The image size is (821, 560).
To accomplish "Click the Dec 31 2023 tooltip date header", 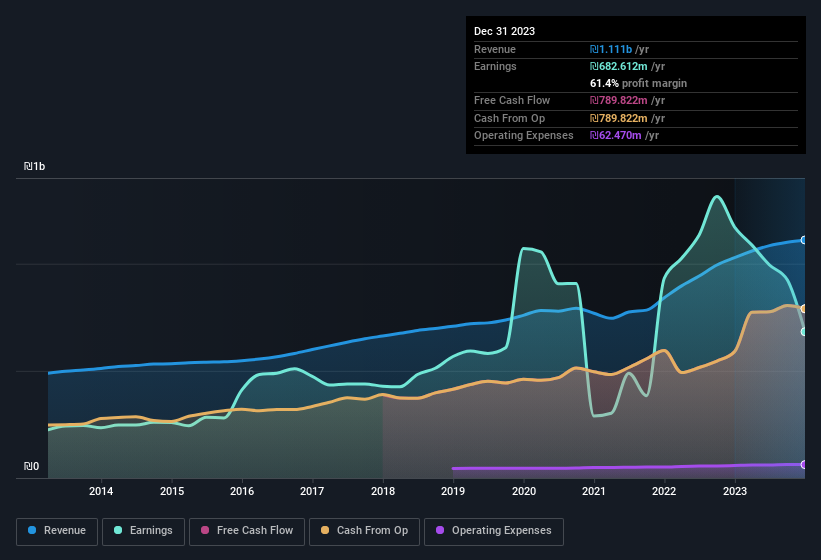I will [505, 31].
